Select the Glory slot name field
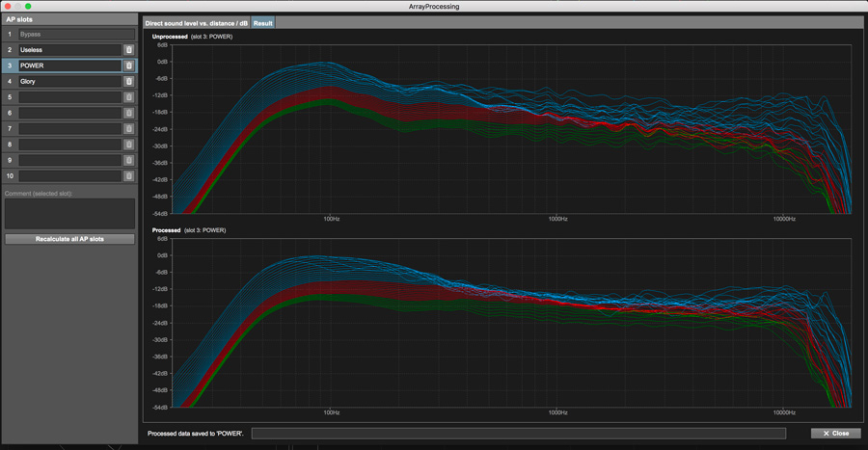Image resolution: width=868 pixels, height=450 pixels. point(69,81)
